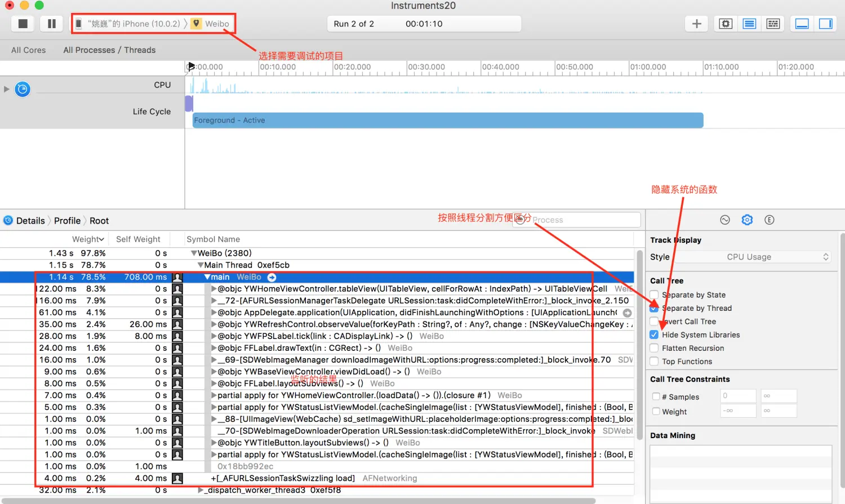
Task: Enable the # Samples constraint checkbox
Action: [x=656, y=396]
